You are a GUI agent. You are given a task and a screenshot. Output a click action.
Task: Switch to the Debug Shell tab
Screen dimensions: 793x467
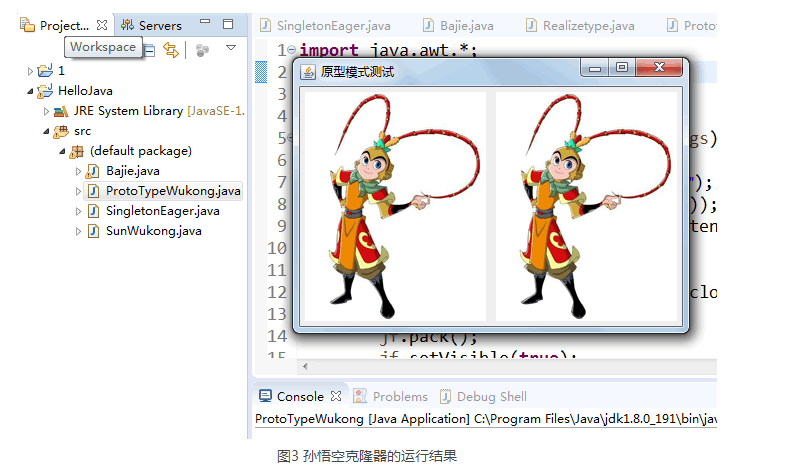[x=484, y=396]
